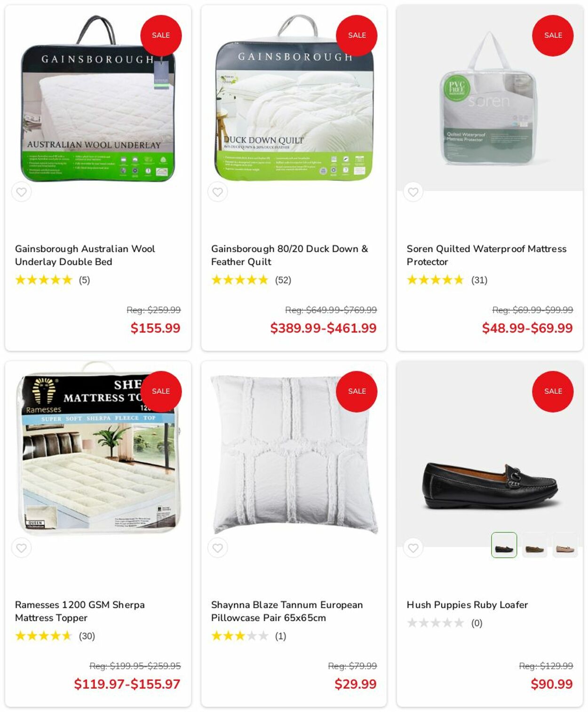
Task: Open the 52 reviews on Duck Down Quilt
Action: 283,280
